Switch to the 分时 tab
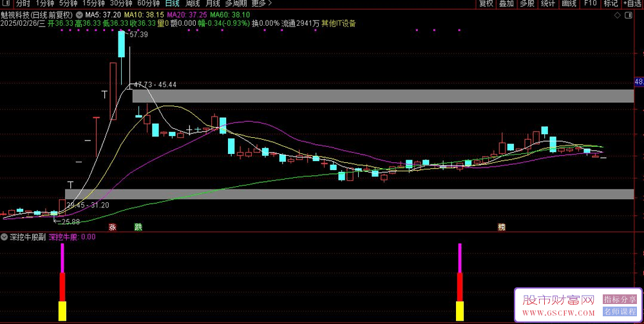 23,4
